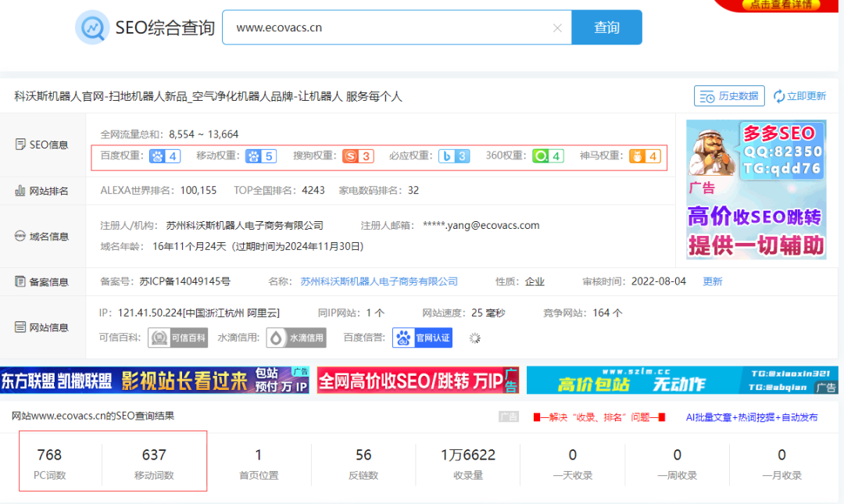Click the 同IP网站 1 个 value
Screen dimensions: 844x504
(375, 313)
